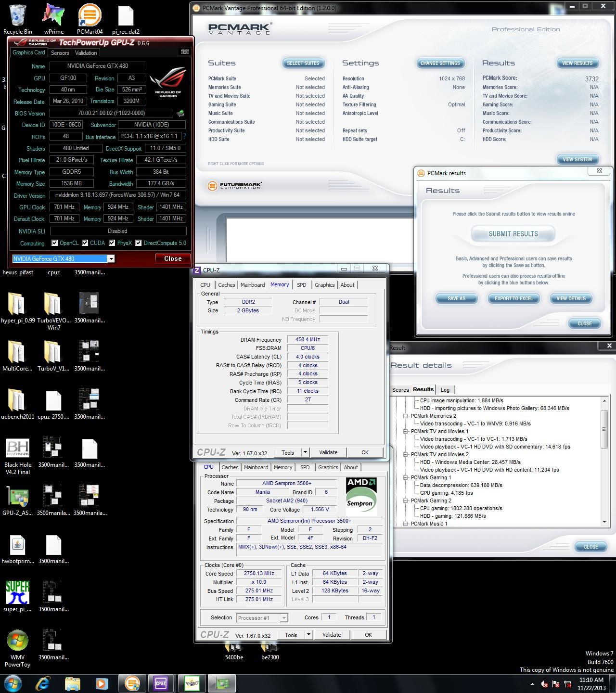Open the WMV PowerToy desktop icon

tap(18, 649)
